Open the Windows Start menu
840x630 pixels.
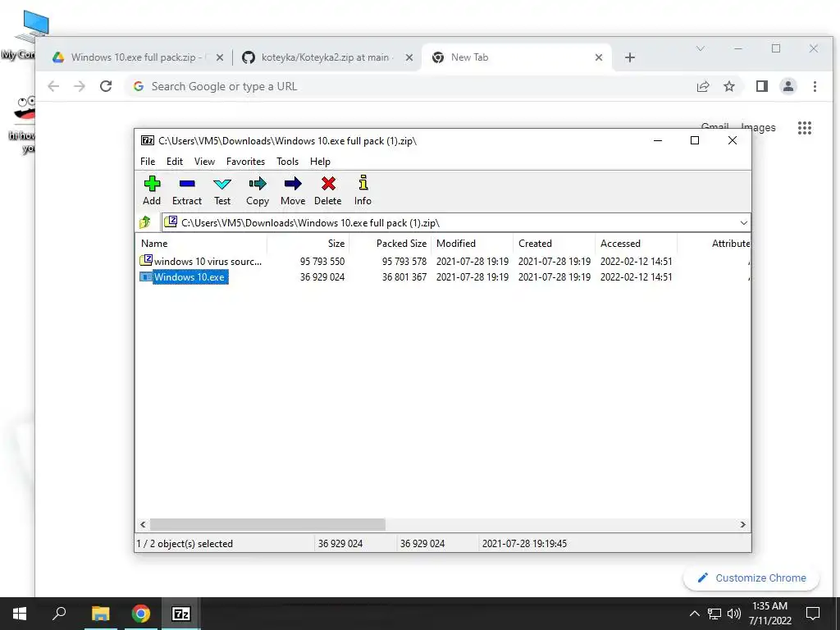(20, 614)
